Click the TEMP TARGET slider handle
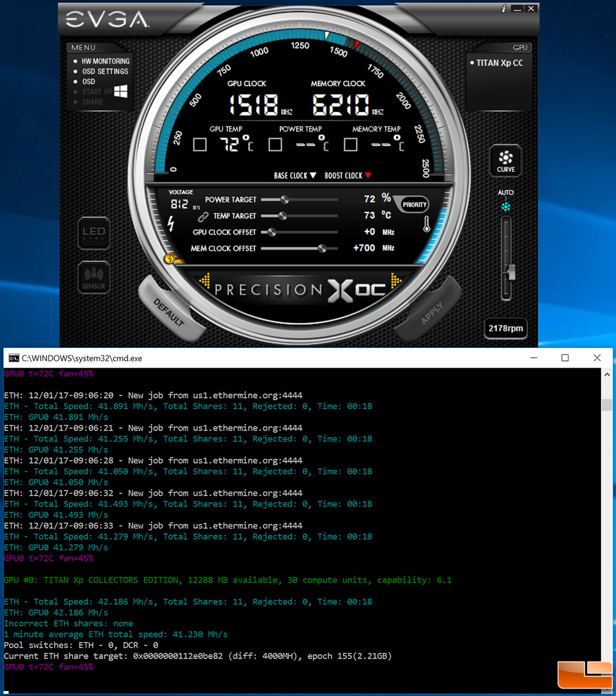The height and width of the screenshot is (696, 616). point(283,216)
